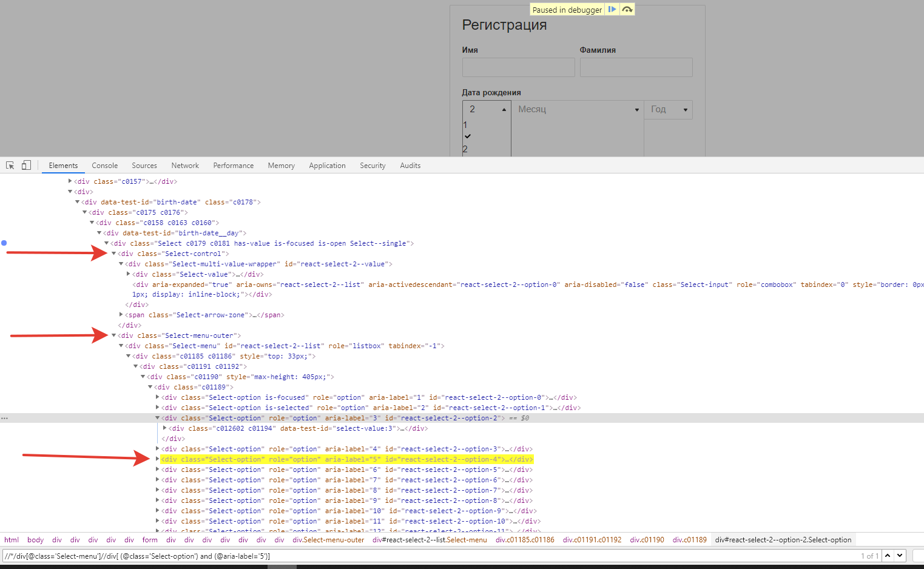
Task: Open the three-dots actions for selected node
Action: [x=4, y=419]
